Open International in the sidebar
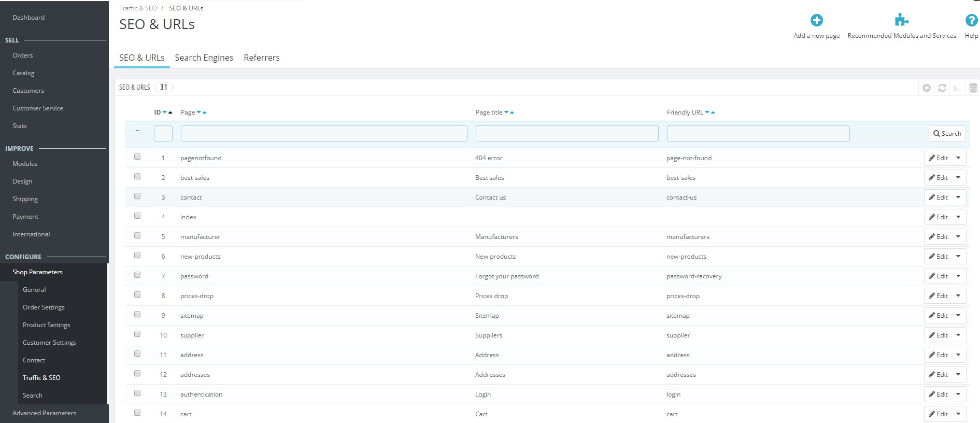 [x=31, y=234]
